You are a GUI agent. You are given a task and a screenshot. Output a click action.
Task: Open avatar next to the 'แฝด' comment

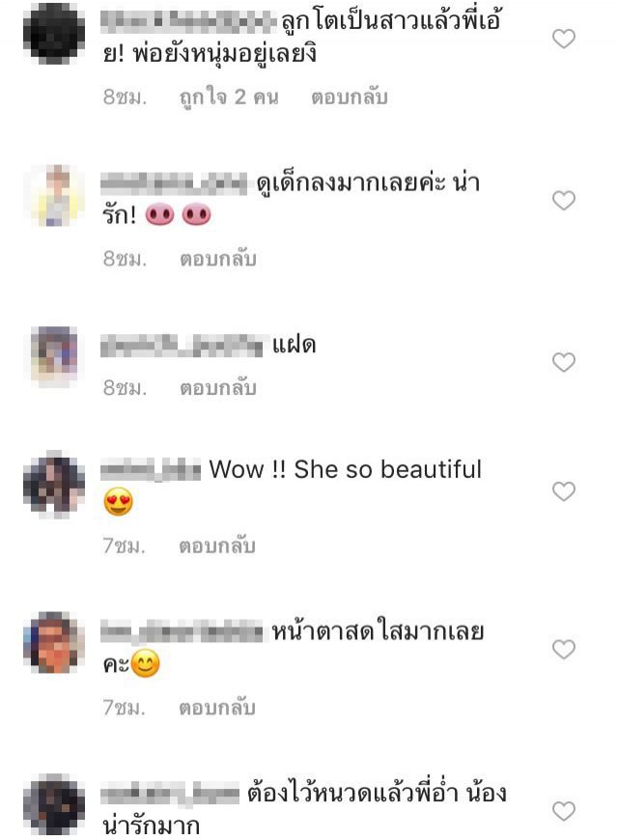tap(54, 356)
